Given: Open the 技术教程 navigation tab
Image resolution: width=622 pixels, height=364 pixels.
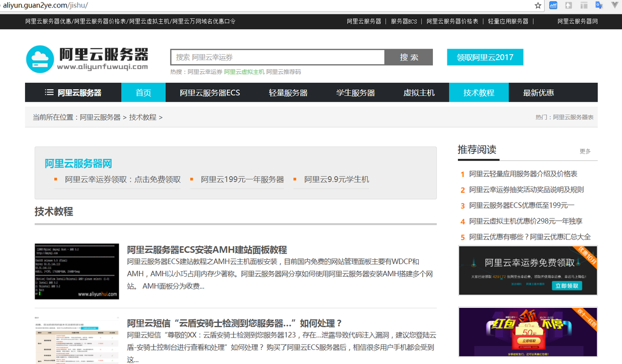Looking at the screenshot, I should (479, 93).
